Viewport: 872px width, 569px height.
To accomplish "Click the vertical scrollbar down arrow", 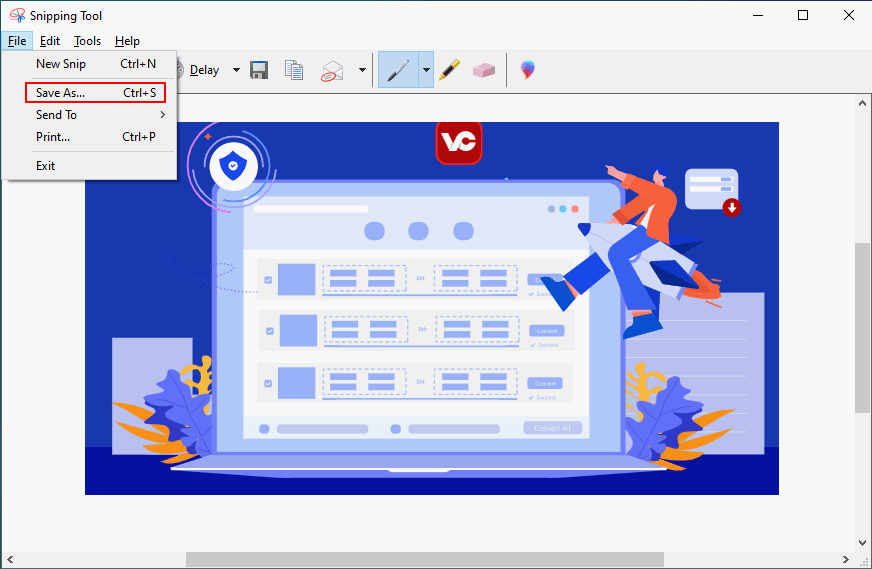I will coord(862,542).
